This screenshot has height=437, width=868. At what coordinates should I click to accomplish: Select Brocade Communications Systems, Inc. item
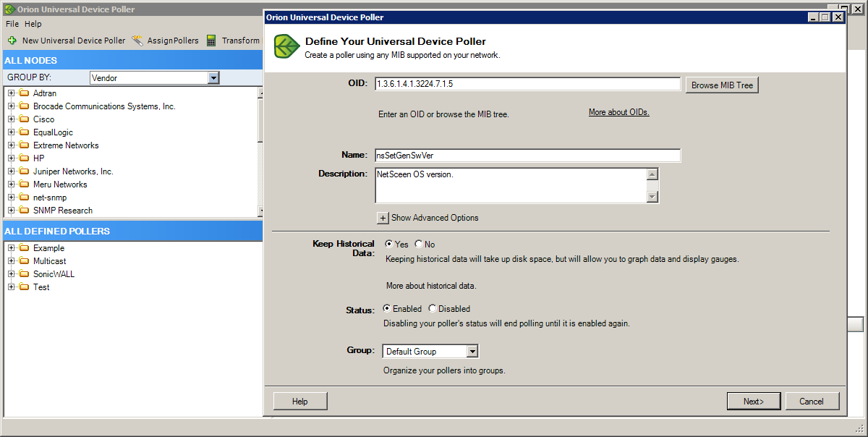click(x=104, y=106)
